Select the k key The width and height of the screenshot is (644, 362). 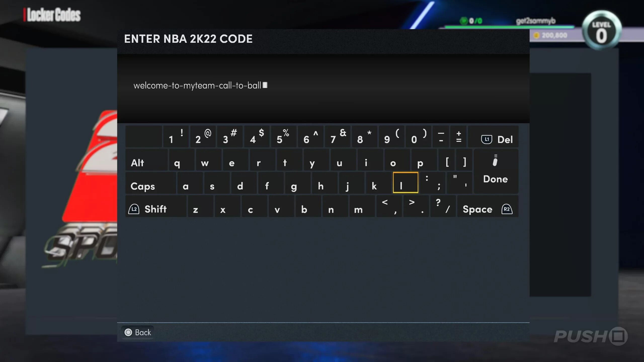pos(379,183)
